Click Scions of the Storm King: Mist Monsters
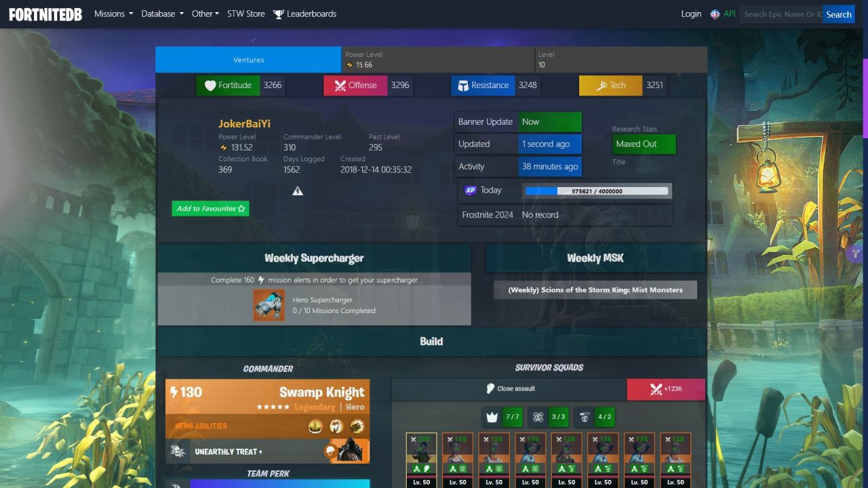This screenshot has height=488, width=868. click(x=595, y=290)
